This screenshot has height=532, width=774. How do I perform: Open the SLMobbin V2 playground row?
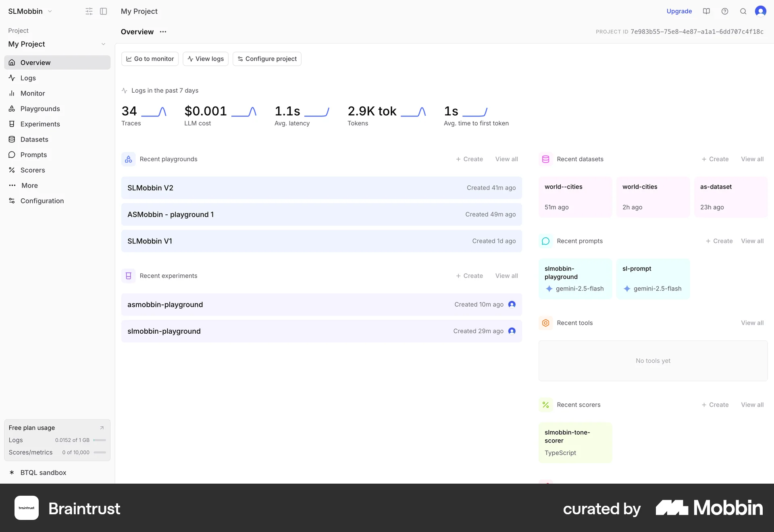321,188
